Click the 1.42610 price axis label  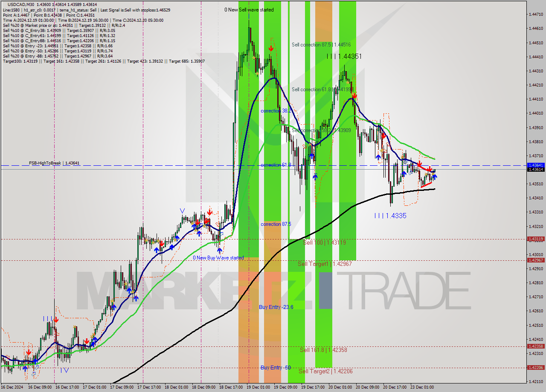536,311
